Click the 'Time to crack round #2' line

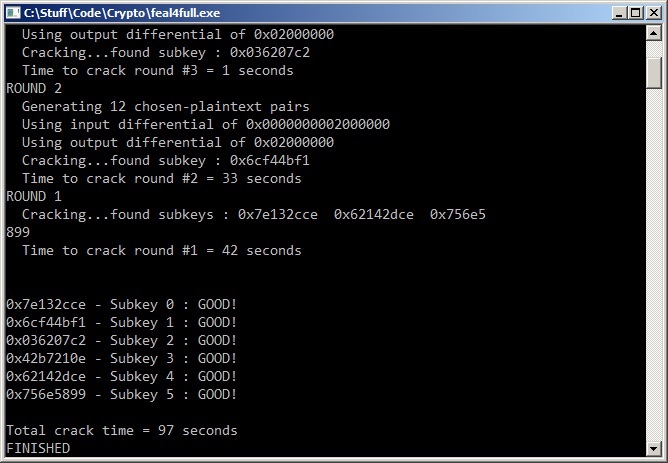(x=162, y=178)
